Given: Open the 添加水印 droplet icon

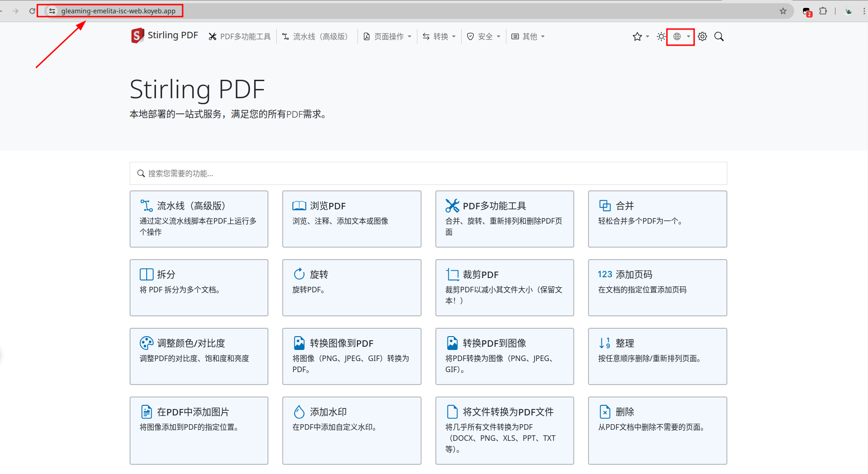Looking at the screenshot, I should [x=299, y=412].
